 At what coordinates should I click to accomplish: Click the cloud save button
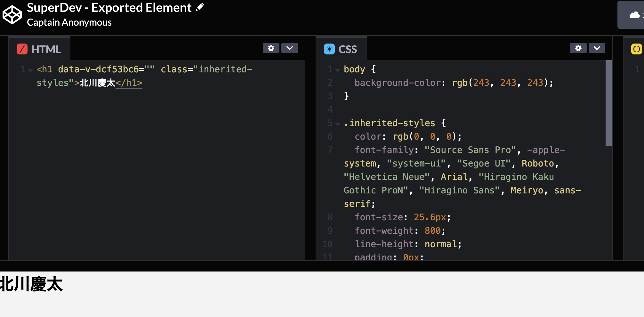[631, 15]
